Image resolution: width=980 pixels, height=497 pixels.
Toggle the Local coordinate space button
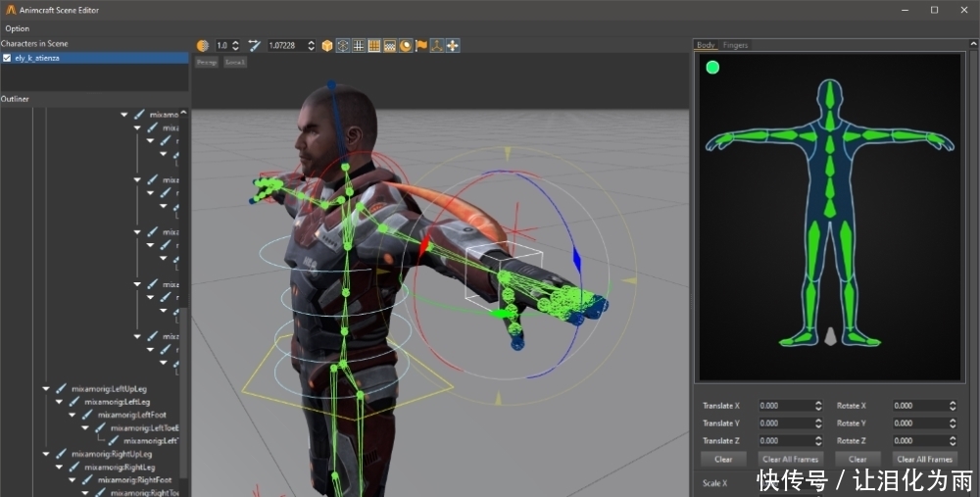(235, 62)
